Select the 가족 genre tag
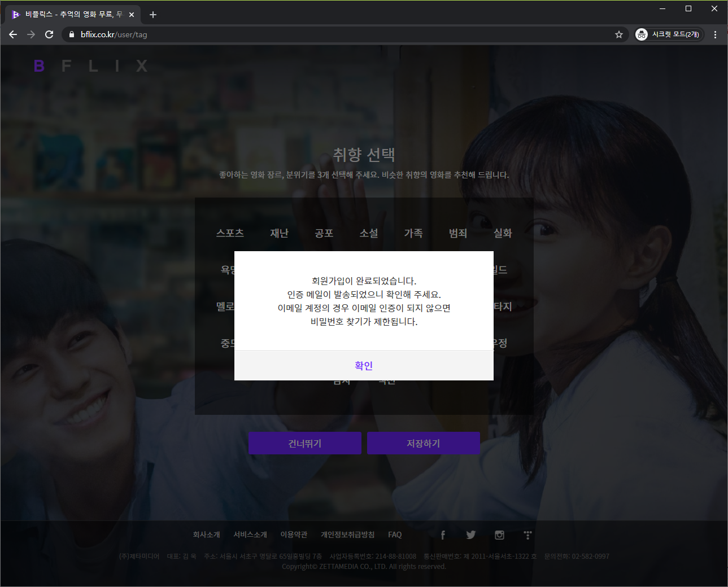 (413, 233)
